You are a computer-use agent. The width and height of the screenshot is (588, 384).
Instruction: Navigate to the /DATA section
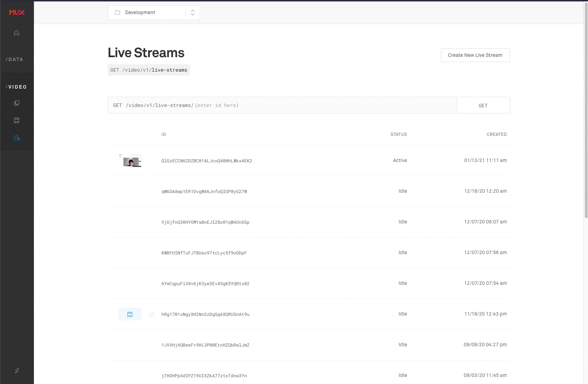coord(14,59)
